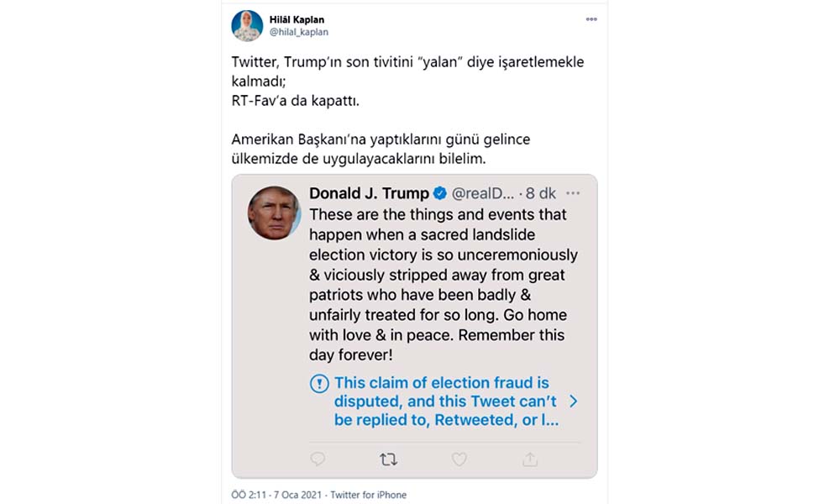
Task: Expand the disputed notice chevron arrow
Action: click(573, 402)
